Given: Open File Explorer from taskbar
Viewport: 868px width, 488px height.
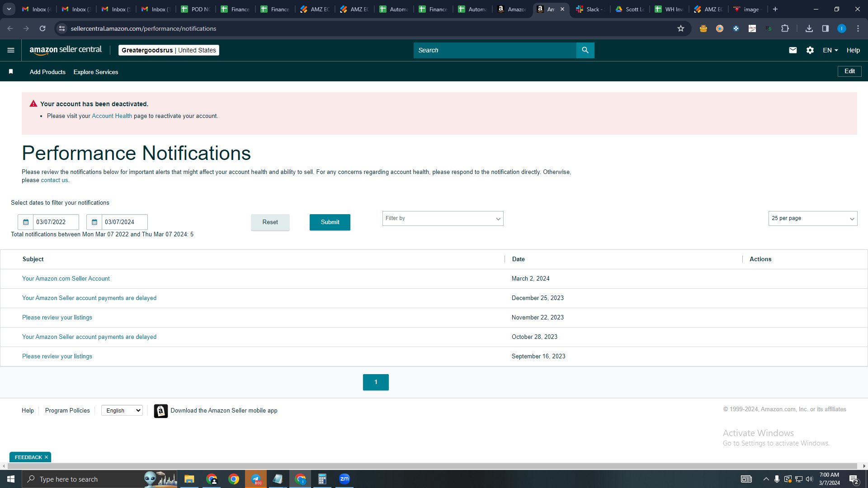Looking at the screenshot, I should point(189,479).
